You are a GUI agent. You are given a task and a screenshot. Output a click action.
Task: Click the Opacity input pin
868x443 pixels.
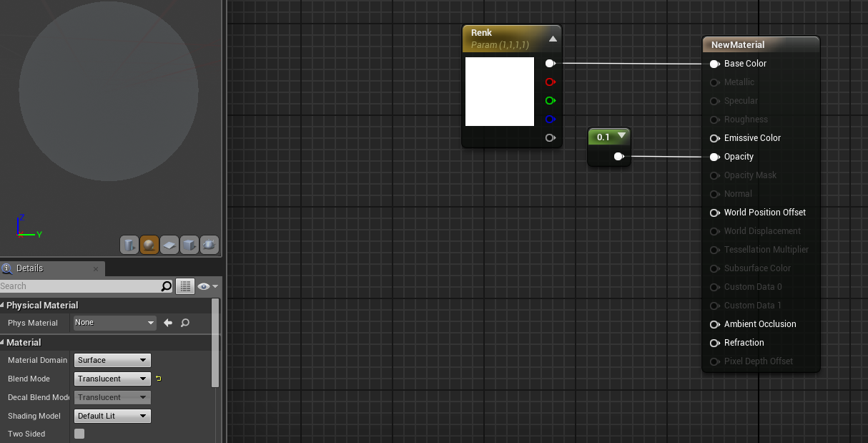click(x=714, y=157)
